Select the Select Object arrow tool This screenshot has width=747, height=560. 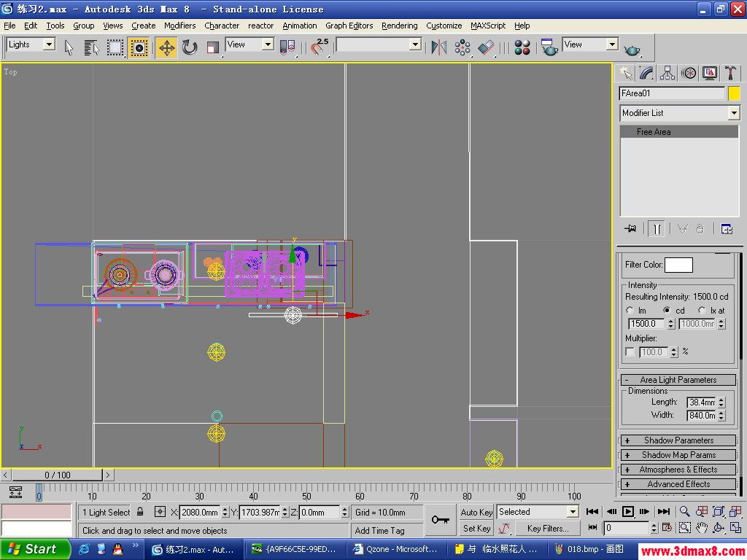click(69, 47)
